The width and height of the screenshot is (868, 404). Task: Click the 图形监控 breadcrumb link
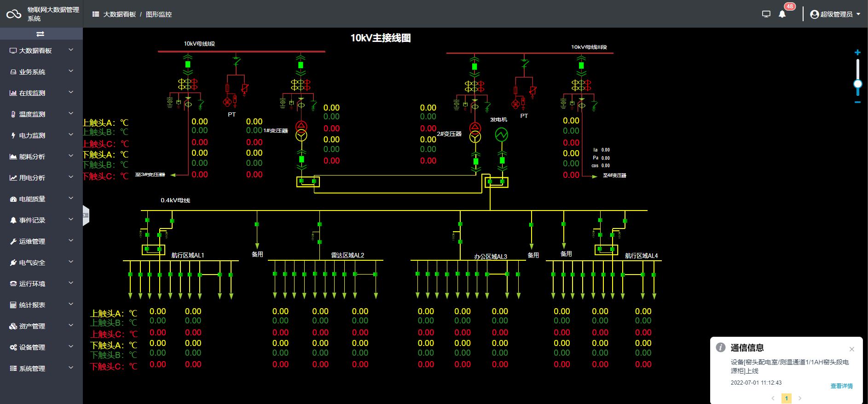159,14
